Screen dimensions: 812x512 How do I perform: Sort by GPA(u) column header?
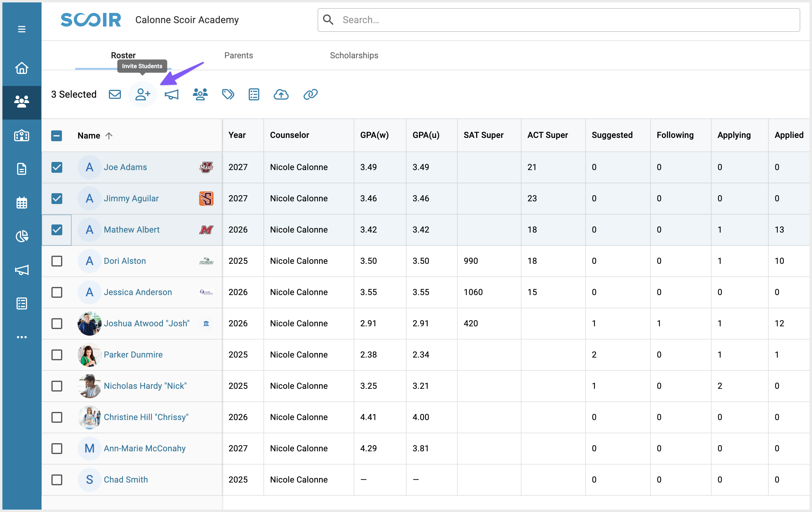[x=426, y=135]
